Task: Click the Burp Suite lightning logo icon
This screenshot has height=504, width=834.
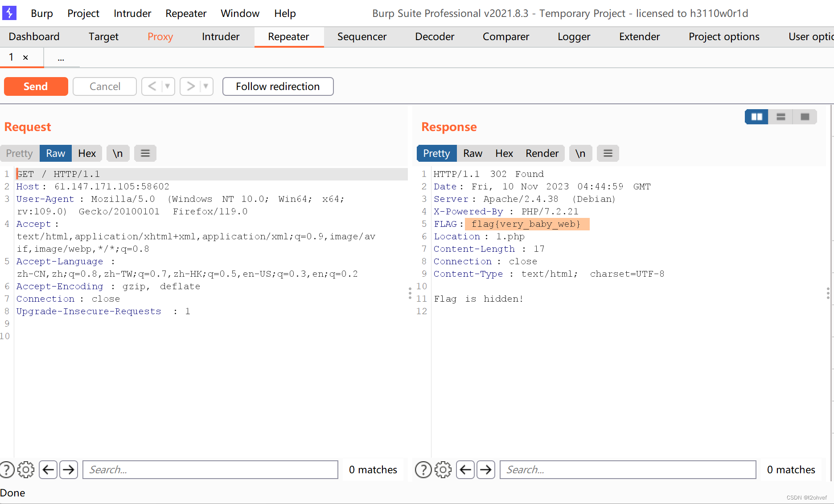Action: (9, 13)
